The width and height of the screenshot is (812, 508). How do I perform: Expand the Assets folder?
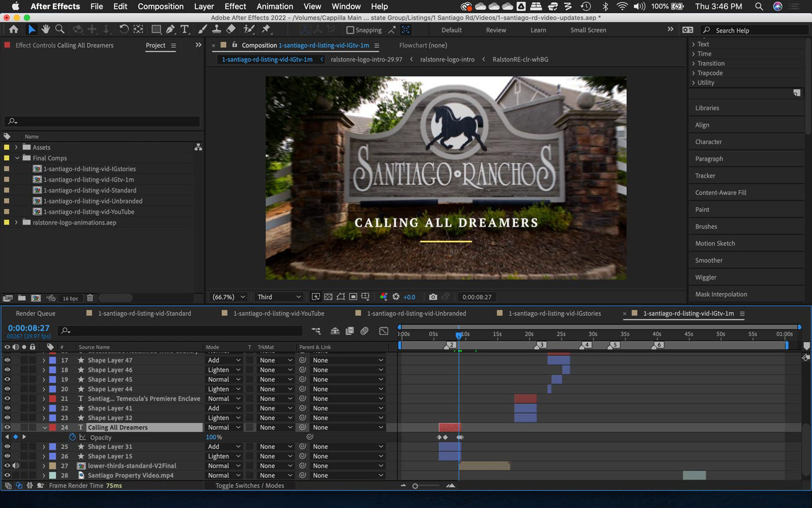[16, 147]
